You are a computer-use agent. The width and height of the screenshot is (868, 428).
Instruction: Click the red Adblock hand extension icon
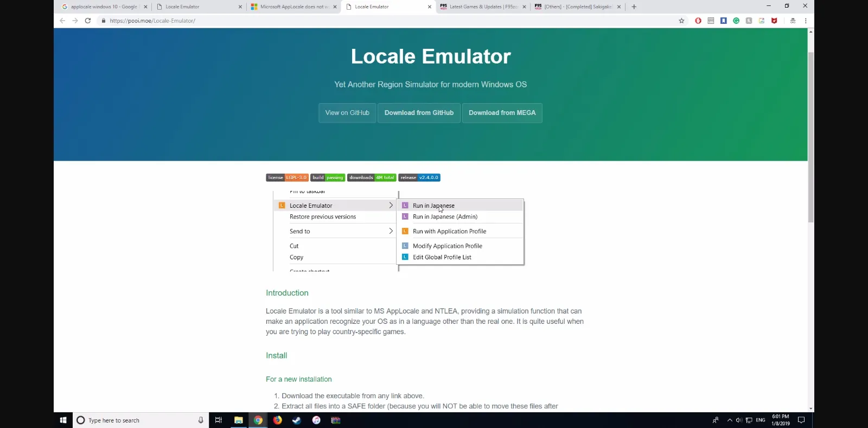coord(698,21)
